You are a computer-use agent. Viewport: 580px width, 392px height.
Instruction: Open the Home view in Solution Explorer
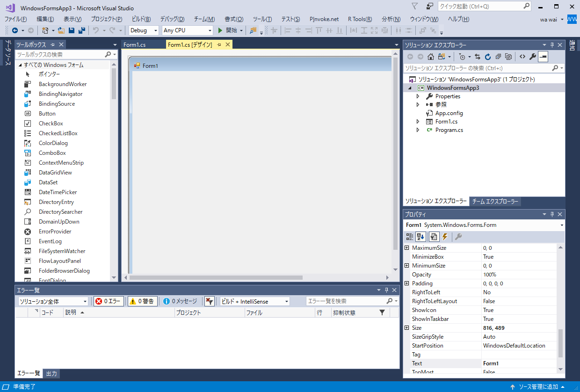pyautogui.click(x=430, y=57)
